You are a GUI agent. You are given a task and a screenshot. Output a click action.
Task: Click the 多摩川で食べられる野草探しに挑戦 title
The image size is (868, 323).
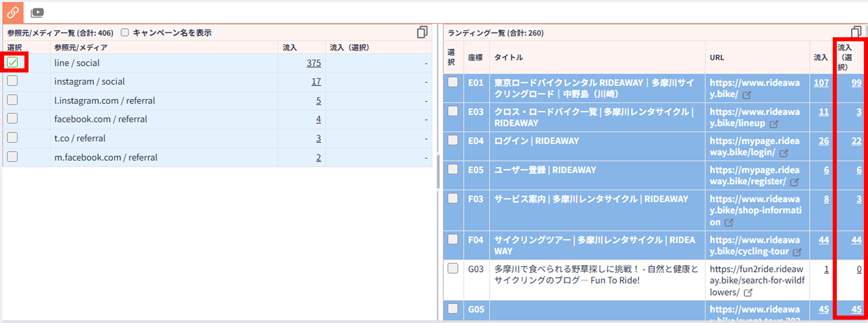596,275
